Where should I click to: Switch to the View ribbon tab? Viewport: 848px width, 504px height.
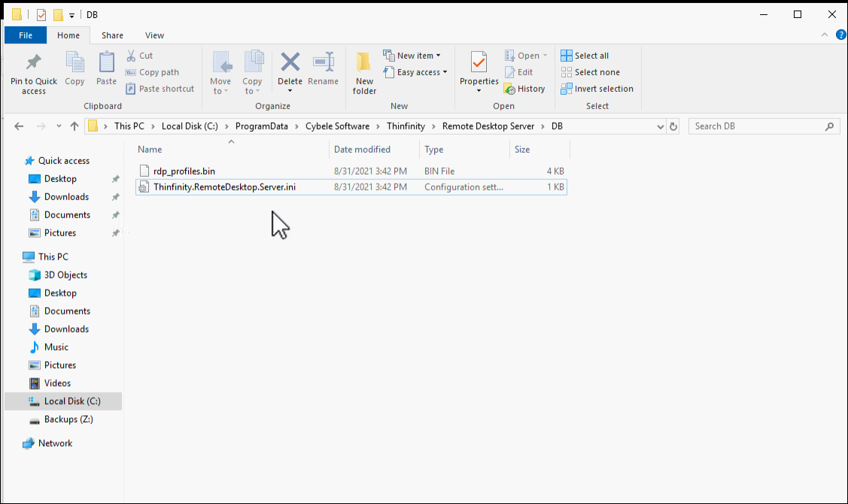[154, 35]
